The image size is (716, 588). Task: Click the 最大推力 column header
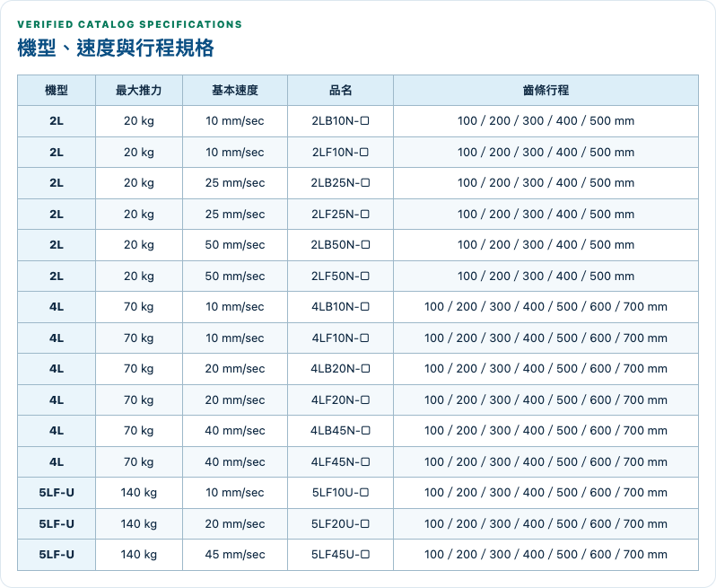click(139, 91)
